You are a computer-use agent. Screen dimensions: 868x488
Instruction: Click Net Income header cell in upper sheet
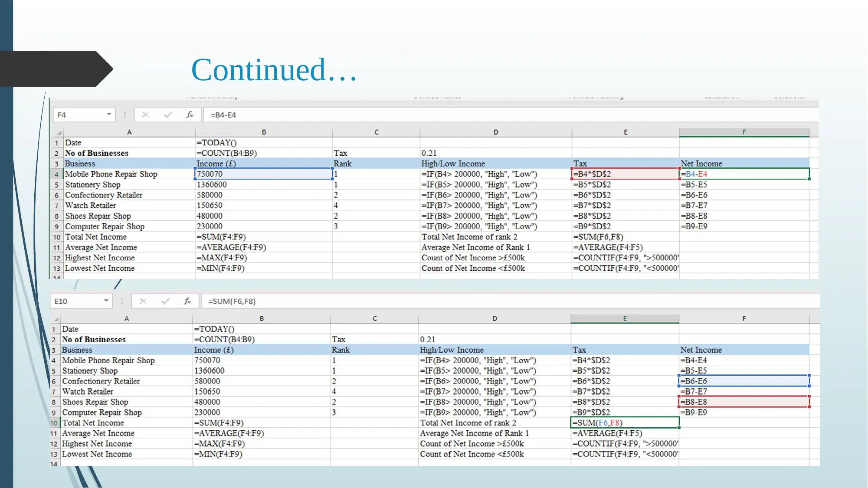coord(744,164)
